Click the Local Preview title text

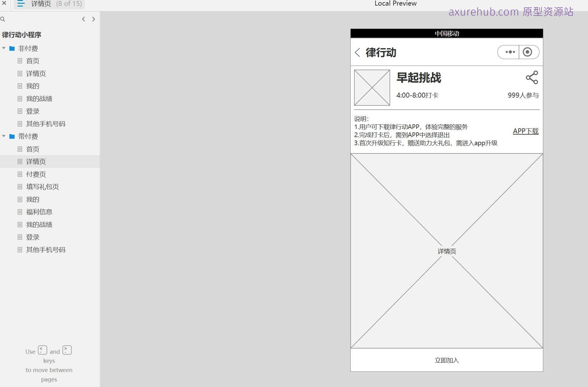(395, 3)
